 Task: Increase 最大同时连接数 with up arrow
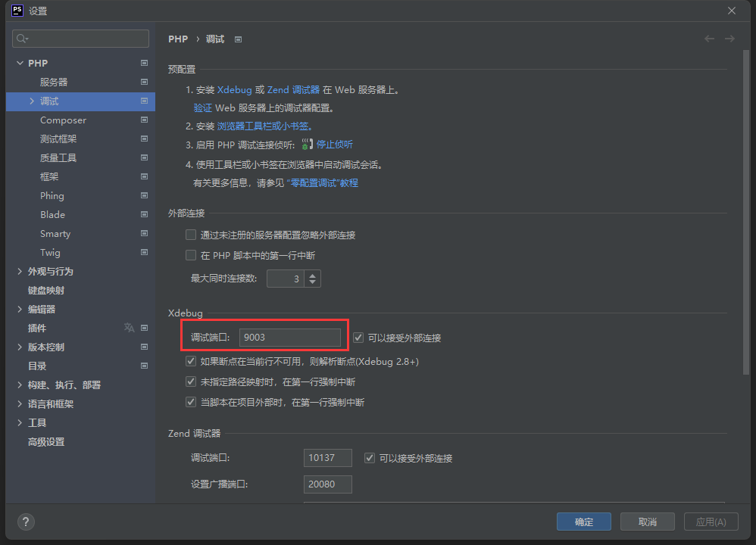pos(312,276)
